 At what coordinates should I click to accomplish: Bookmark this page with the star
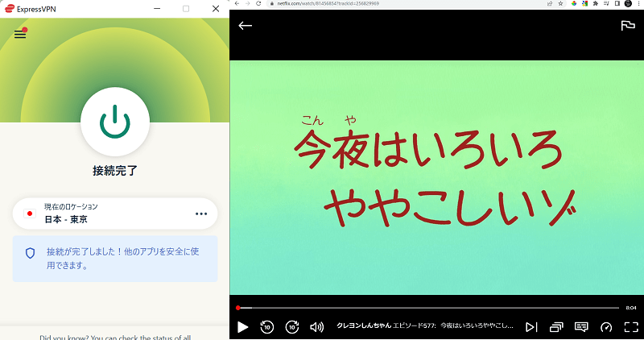(x=560, y=4)
